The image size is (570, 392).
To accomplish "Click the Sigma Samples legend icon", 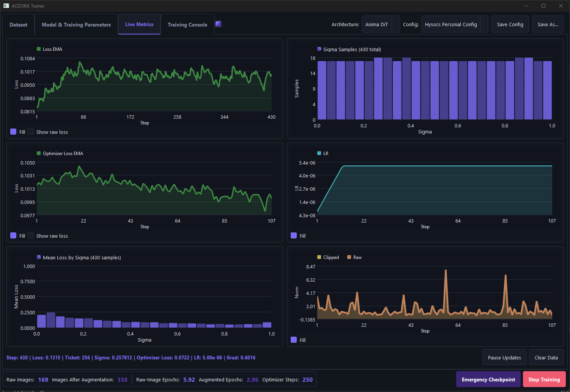I will tap(319, 49).
